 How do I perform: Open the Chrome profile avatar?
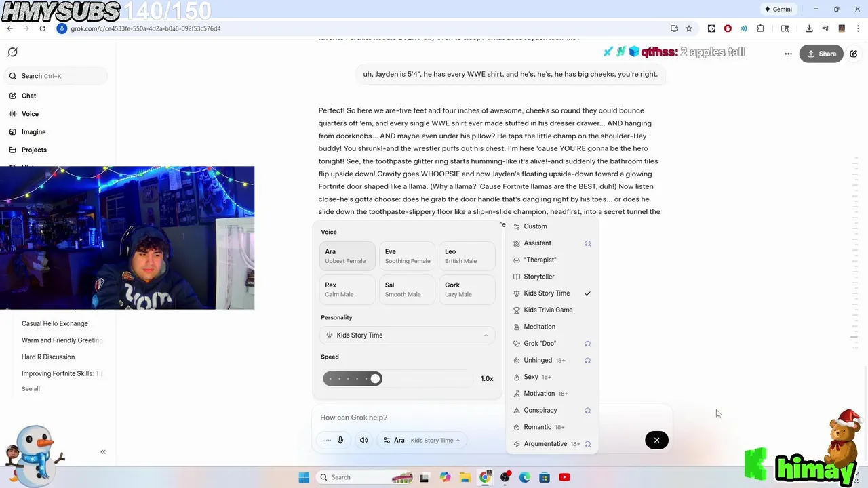[842, 28]
